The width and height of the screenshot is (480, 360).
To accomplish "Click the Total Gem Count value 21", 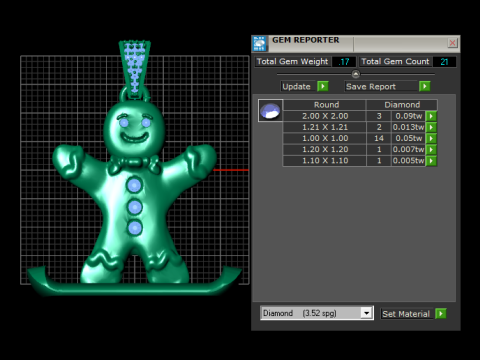I will (x=444, y=62).
